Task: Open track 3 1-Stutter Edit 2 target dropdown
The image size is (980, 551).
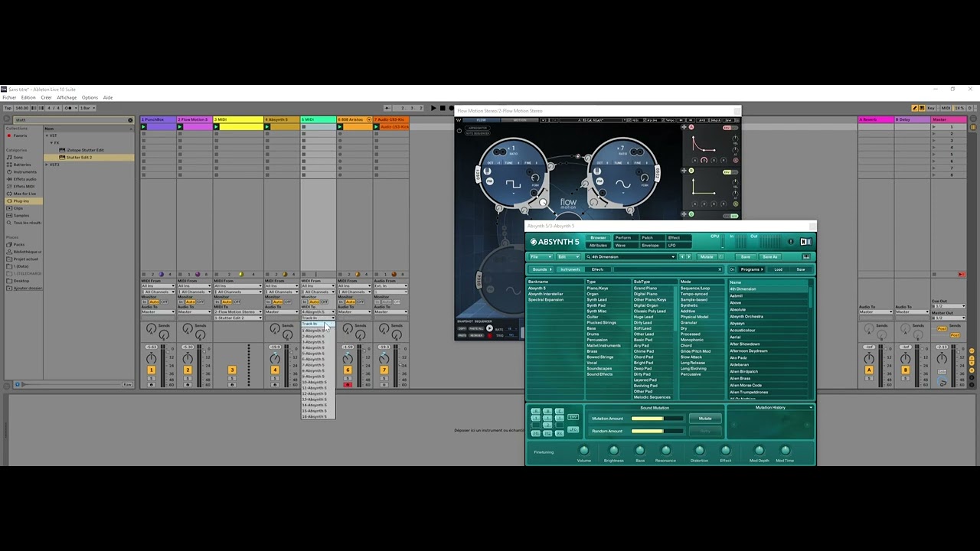Action: pyautogui.click(x=238, y=318)
